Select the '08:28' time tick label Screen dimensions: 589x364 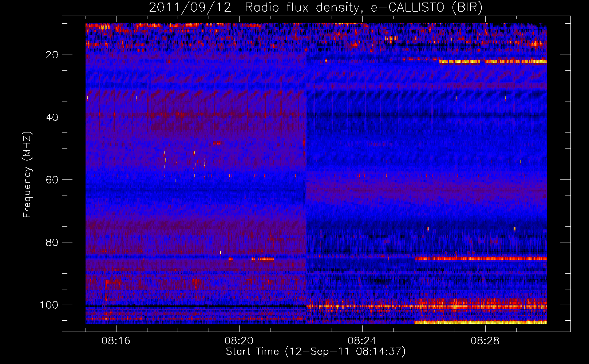(x=485, y=341)
